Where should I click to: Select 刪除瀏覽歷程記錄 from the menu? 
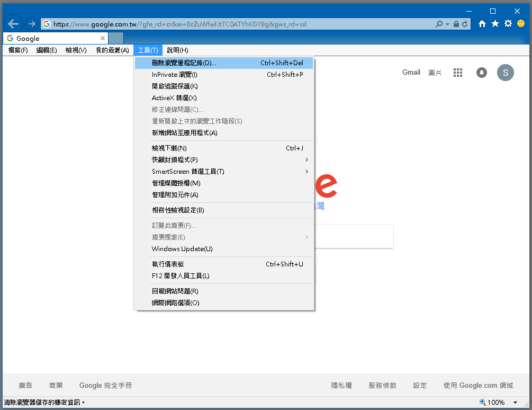coord(184,63)
